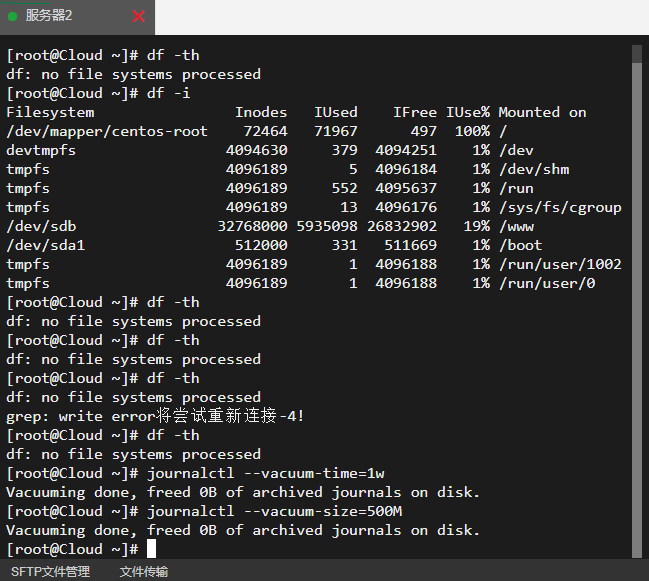
Task: Open the 文件传输 tab
Action: pos(144,571)
